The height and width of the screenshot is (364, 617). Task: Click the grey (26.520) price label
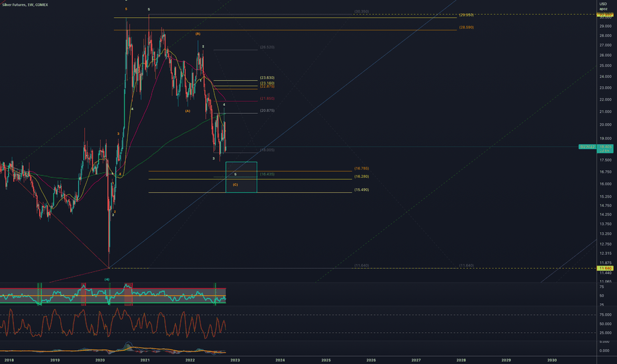(x=267, y=47)
